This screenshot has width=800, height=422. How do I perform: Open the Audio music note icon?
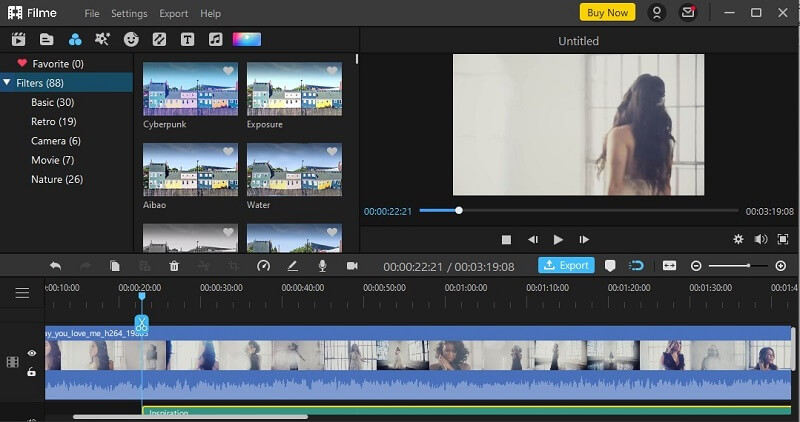coord(215,39)
